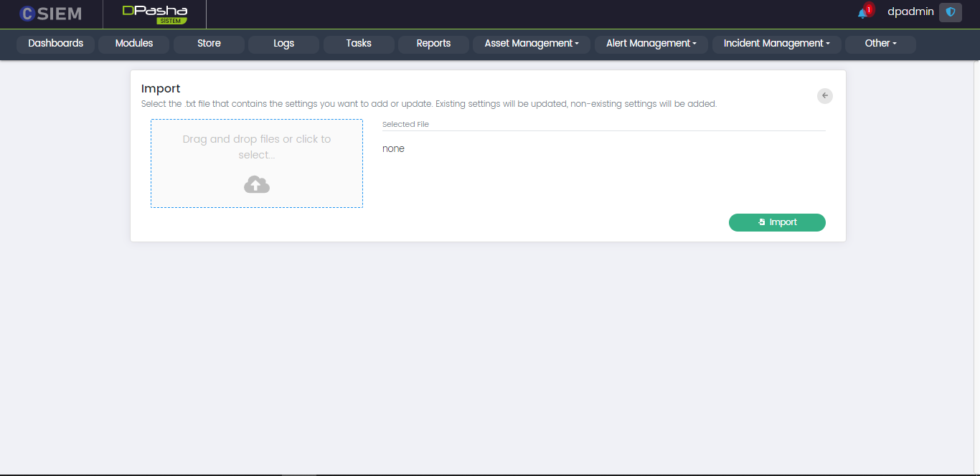Navigate to the Logs page

tap(284, 44)
